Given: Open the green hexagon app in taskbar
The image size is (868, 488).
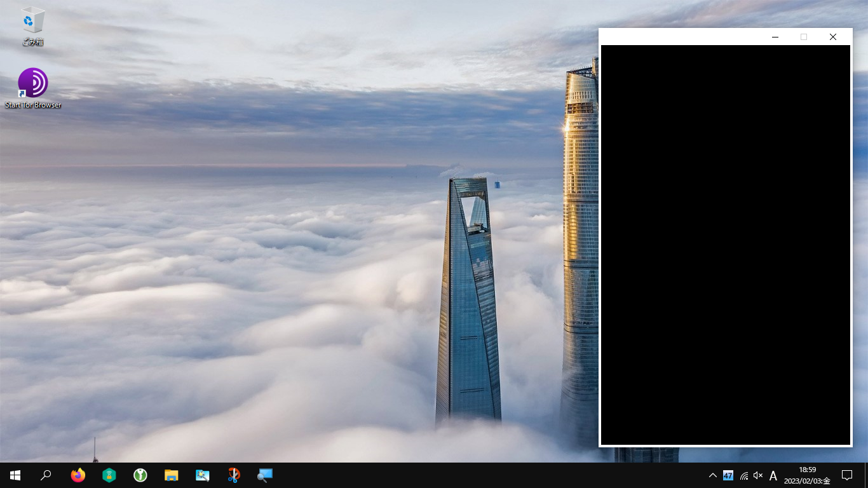Looking at the screenshot, I should pos(109,475).
